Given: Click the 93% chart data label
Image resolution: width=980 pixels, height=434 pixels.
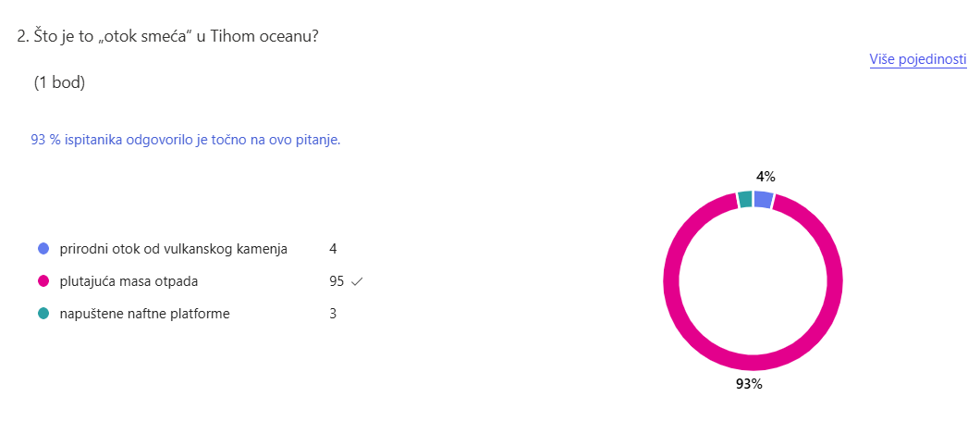Looking at the screenshot, I should (749, 384).
